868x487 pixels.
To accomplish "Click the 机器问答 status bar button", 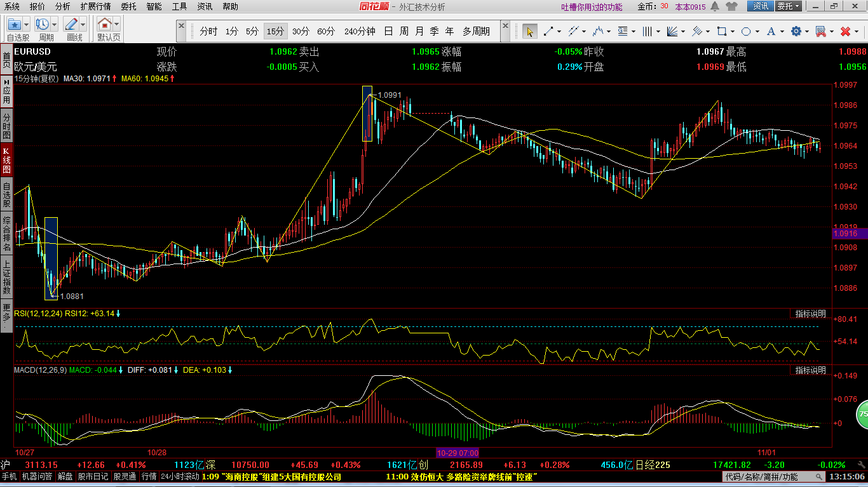I will (x=37, y=477).
